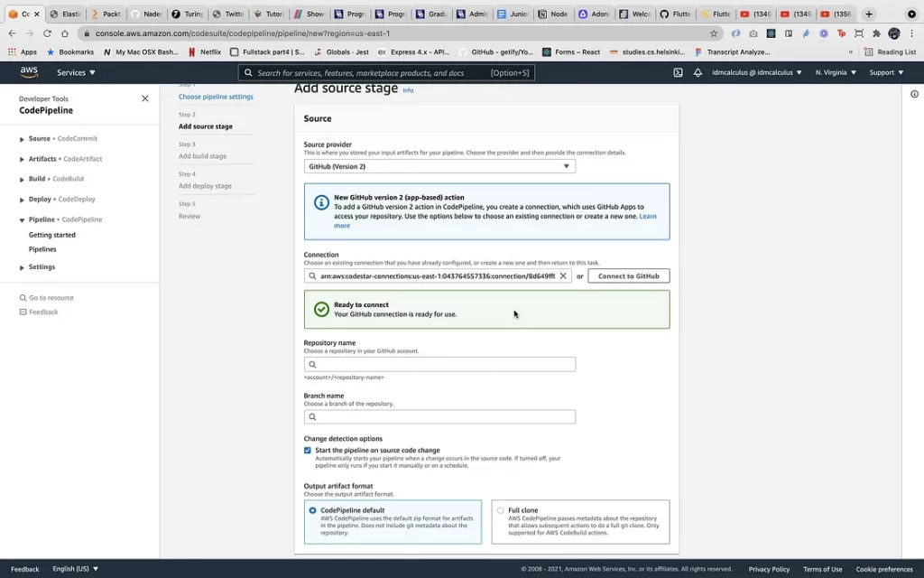The height and width of the screenshot is (578, 924).
Task: Bookmark page with star icon
Action: pyautogui.click(x=714, y=33)
